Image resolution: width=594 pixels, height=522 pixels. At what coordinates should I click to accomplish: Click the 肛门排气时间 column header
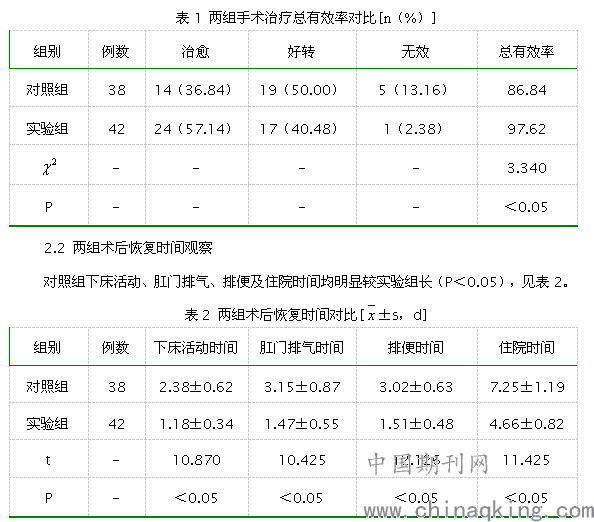(301, 347)
